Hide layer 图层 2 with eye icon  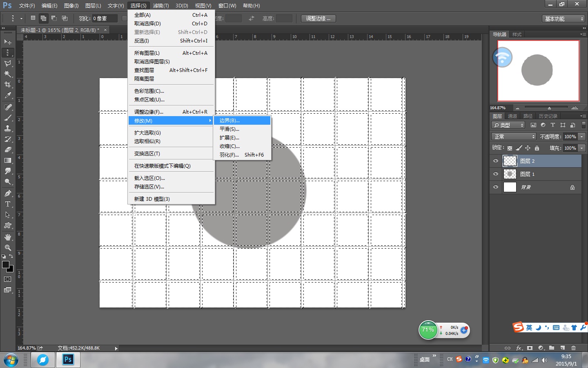tap(496, 161)
